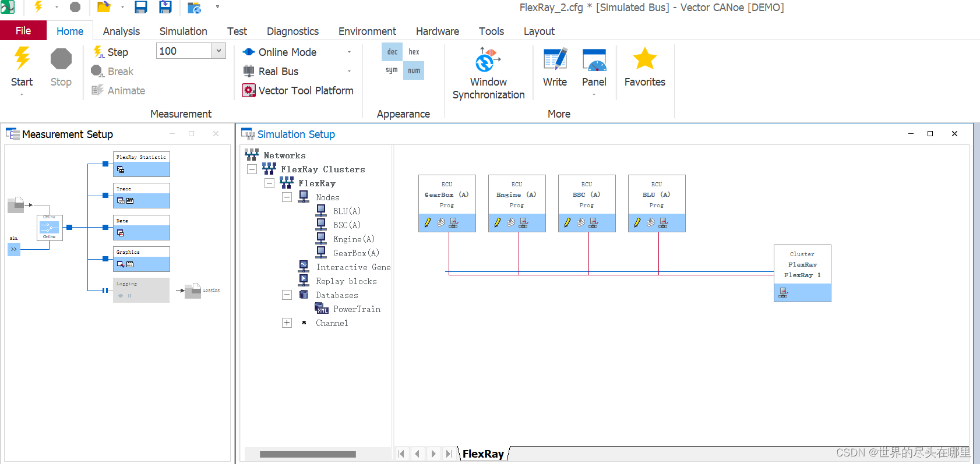Screen dimensions: 980x464
Task: Open the Diagnostics ribbon tab
Action: (x=292, y=31)
